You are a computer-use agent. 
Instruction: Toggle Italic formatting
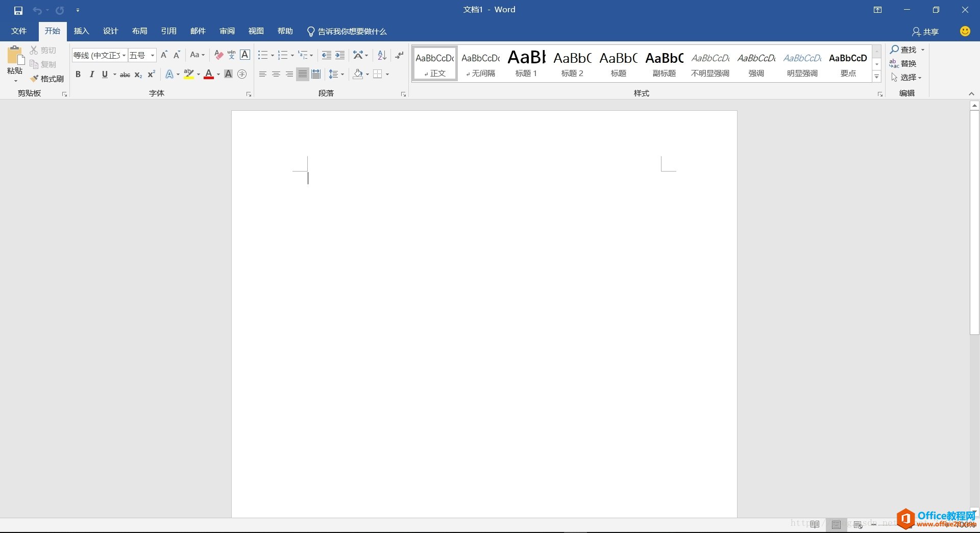tap(92, 75)
